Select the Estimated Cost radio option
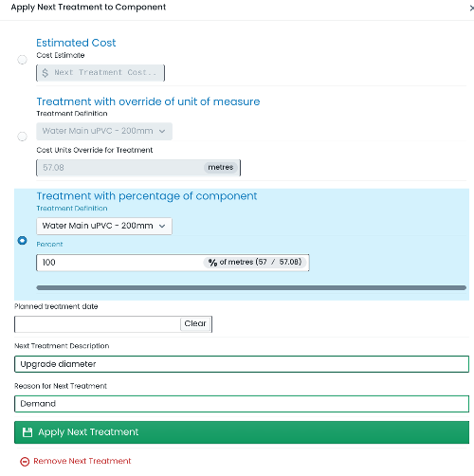Viewport: 474px width, 476px height. pos(22,60)
